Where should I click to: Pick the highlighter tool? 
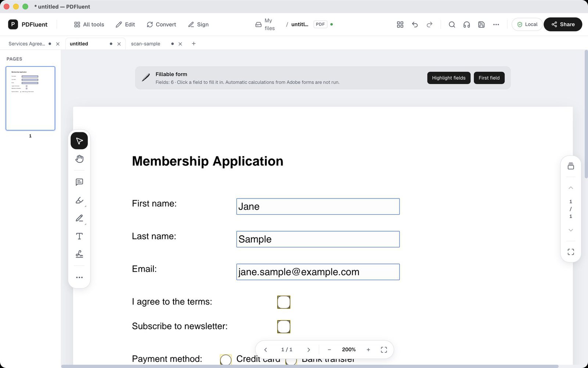coord(79,200)
